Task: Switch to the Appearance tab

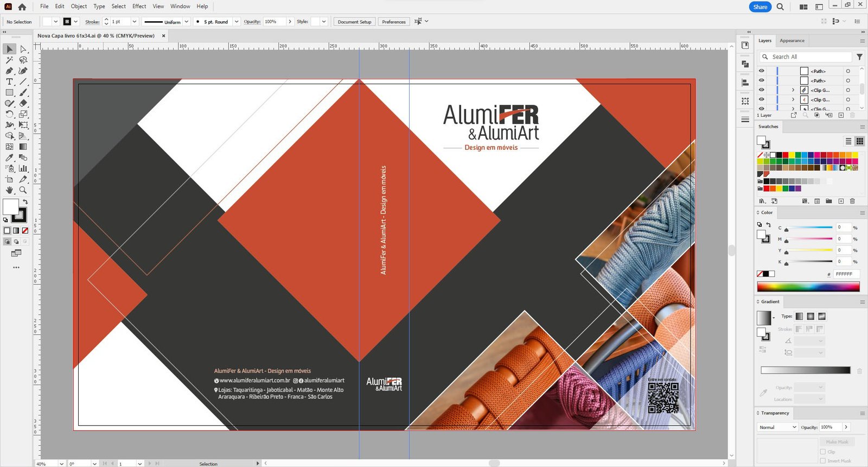Action: click(x=792, y=41)
